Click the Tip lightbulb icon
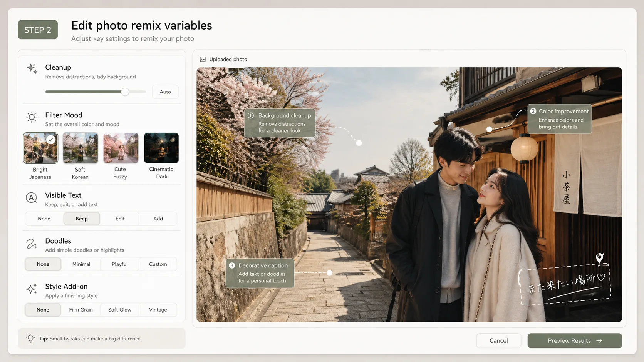 point(30,338)
